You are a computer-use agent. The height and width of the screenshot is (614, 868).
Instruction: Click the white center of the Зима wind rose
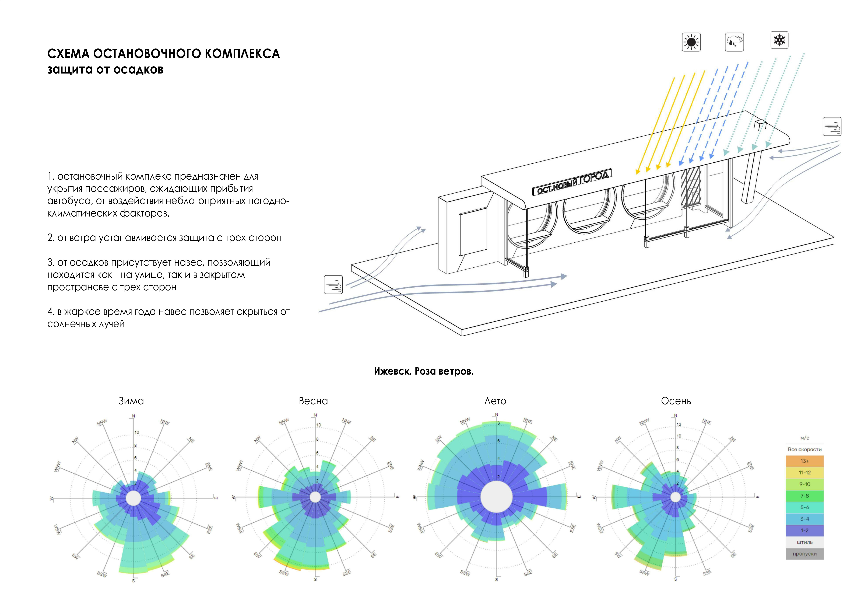click(133, 498)
